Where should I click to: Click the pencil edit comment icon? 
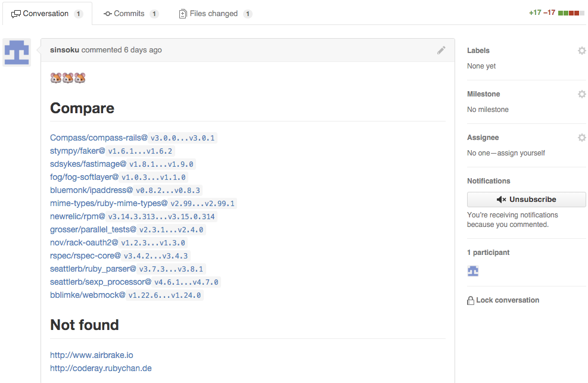441,50
